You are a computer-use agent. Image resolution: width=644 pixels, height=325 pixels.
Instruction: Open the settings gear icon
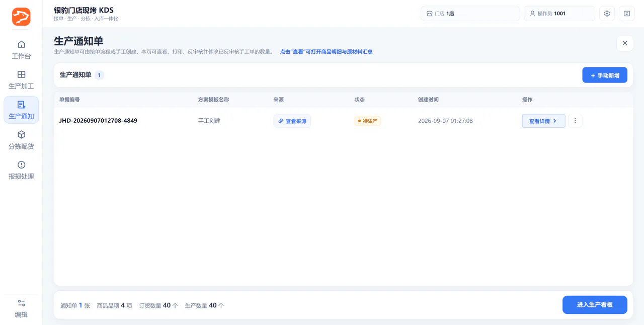click(607, 14)
